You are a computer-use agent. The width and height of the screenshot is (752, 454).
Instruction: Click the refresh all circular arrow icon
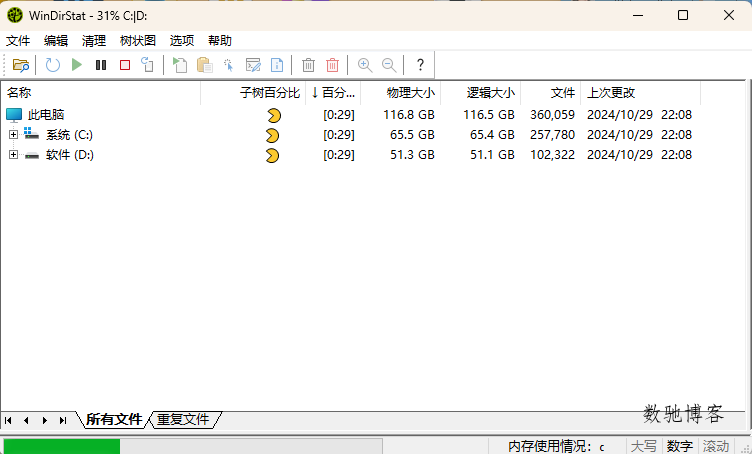click(x=53, y=65)
